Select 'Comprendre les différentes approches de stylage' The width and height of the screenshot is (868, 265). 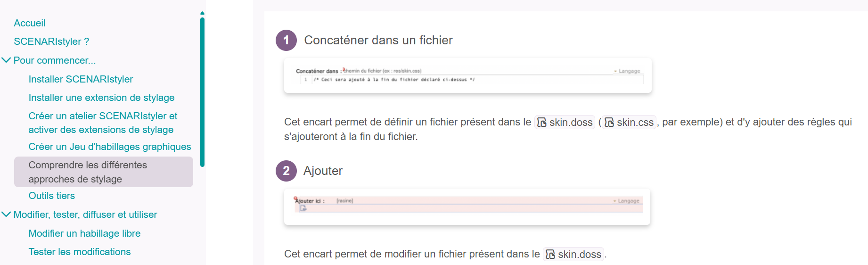click(x=88, y=172)
